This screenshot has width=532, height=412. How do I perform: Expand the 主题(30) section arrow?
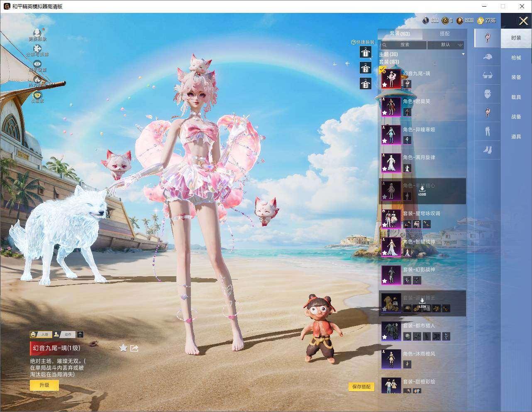pos(463,54)
